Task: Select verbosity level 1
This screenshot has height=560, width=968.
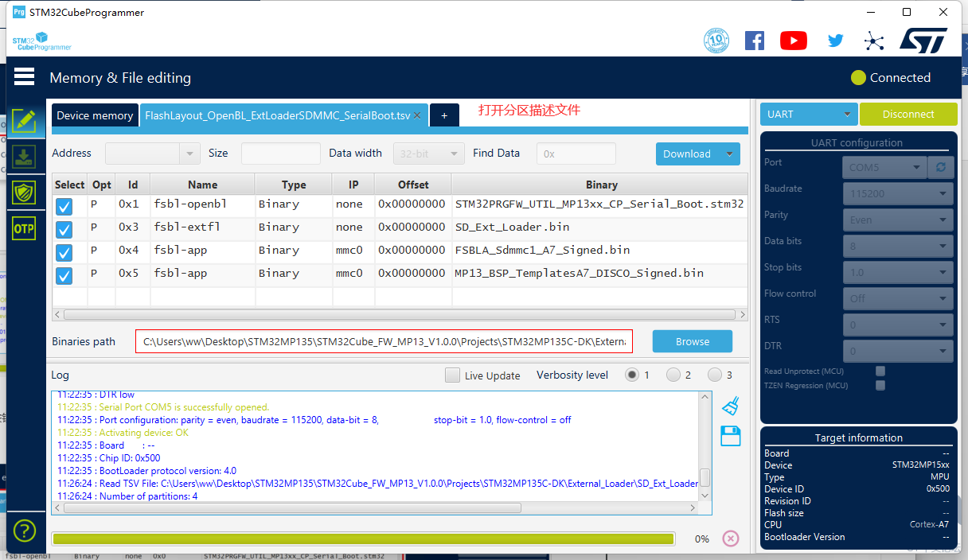Action: tap(632, 375)
